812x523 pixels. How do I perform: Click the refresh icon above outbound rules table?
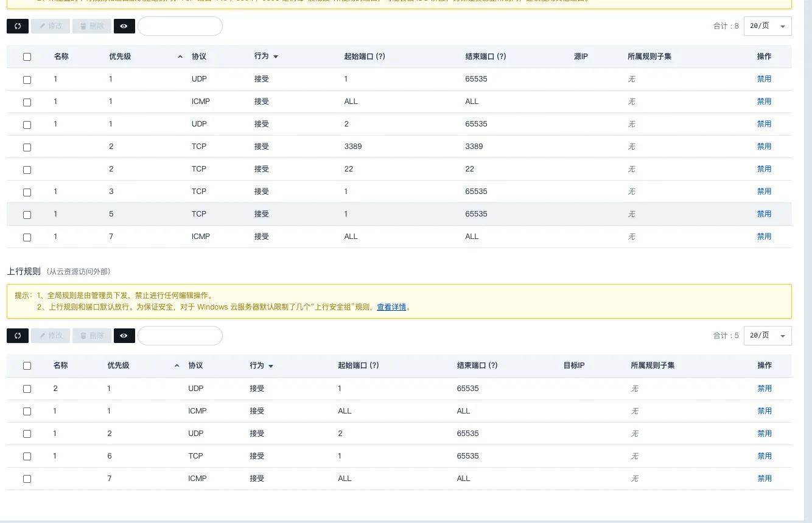pyautogui.click(x=18, y=336)
